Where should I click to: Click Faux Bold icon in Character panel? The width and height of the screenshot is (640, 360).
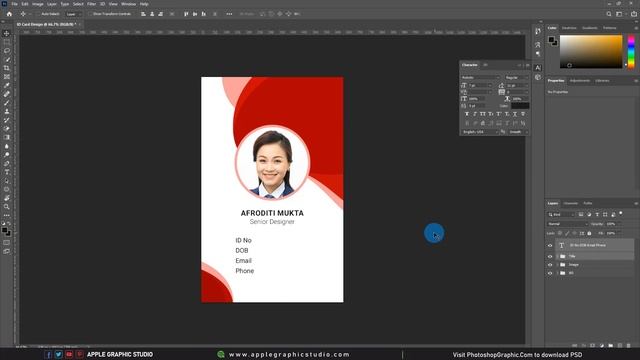click(467, 114)
